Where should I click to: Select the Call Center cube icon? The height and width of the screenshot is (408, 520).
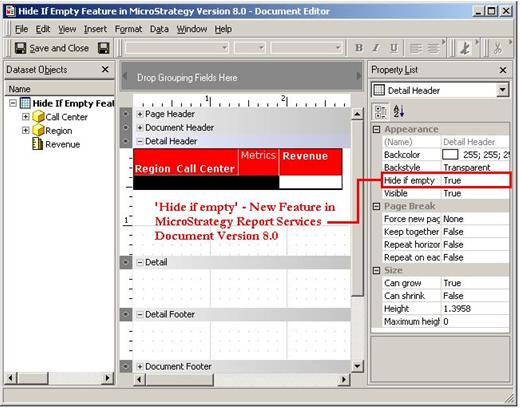(x=38, y=117)
